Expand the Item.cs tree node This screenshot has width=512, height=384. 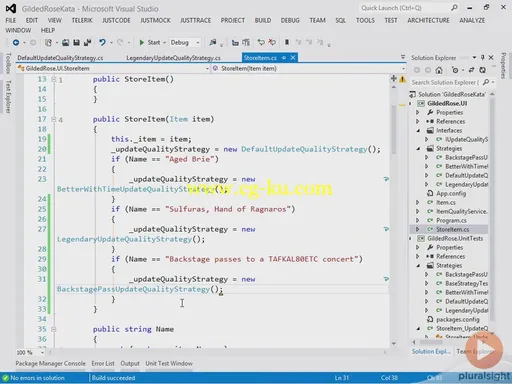point(418,202)
